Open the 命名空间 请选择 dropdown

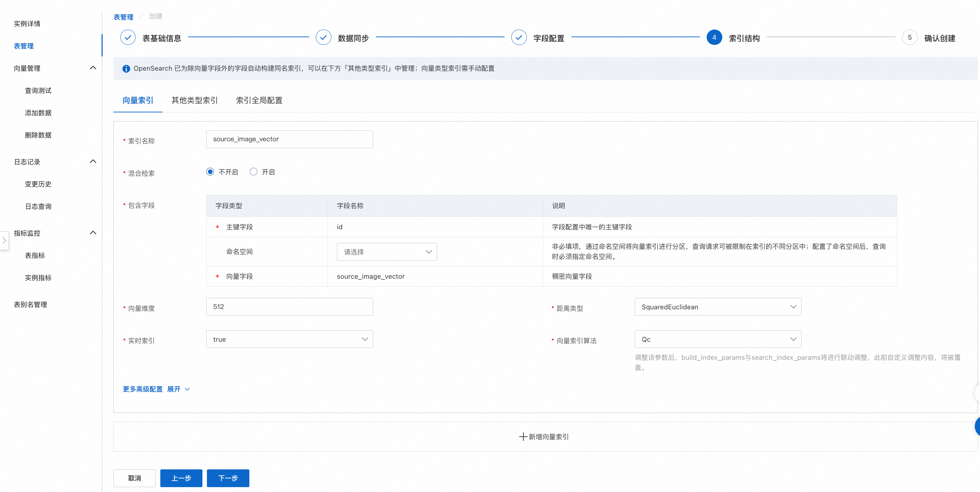[x=386, y=252]
